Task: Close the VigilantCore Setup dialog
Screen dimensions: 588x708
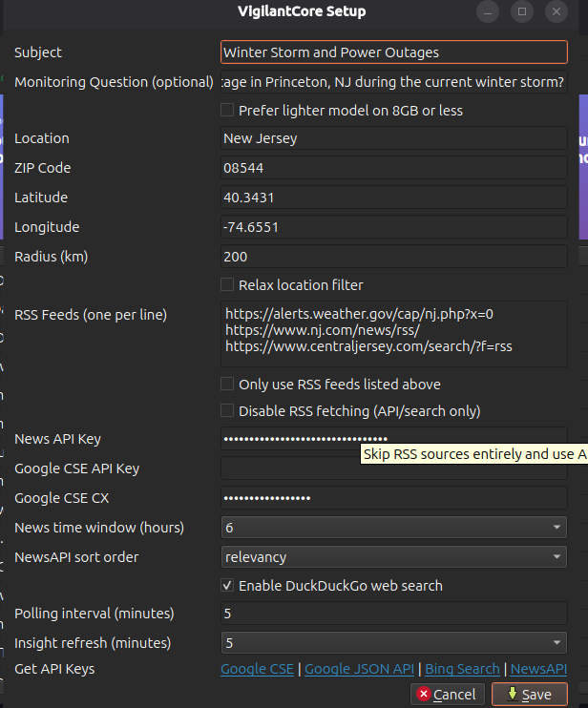Action: pyautogui.click(x=556, y=11)
